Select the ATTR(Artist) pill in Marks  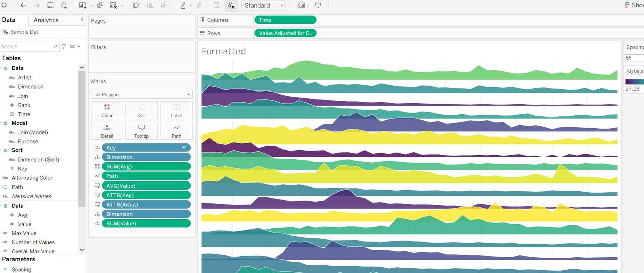tap(146, 204)
